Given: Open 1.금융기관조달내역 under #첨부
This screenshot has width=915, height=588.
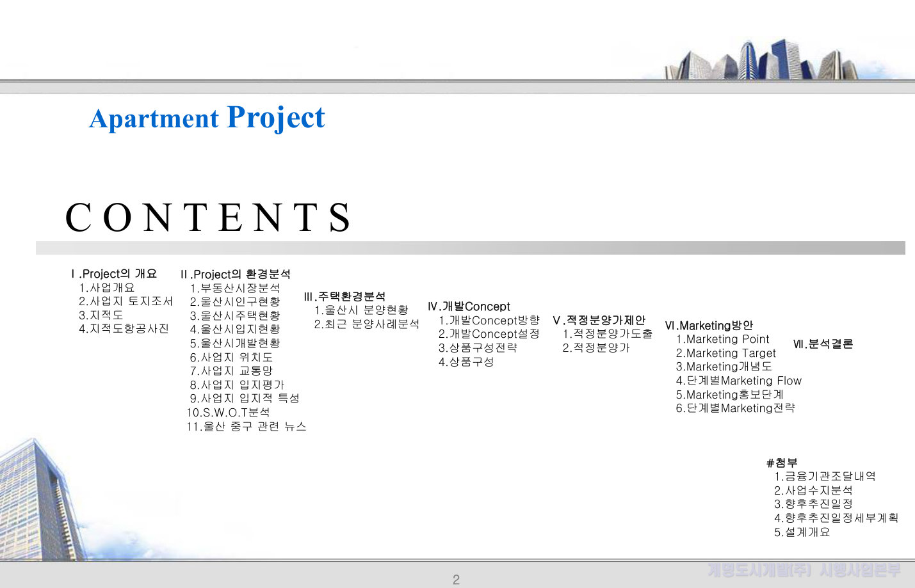Looking at the screenshot, I should 825,477.
